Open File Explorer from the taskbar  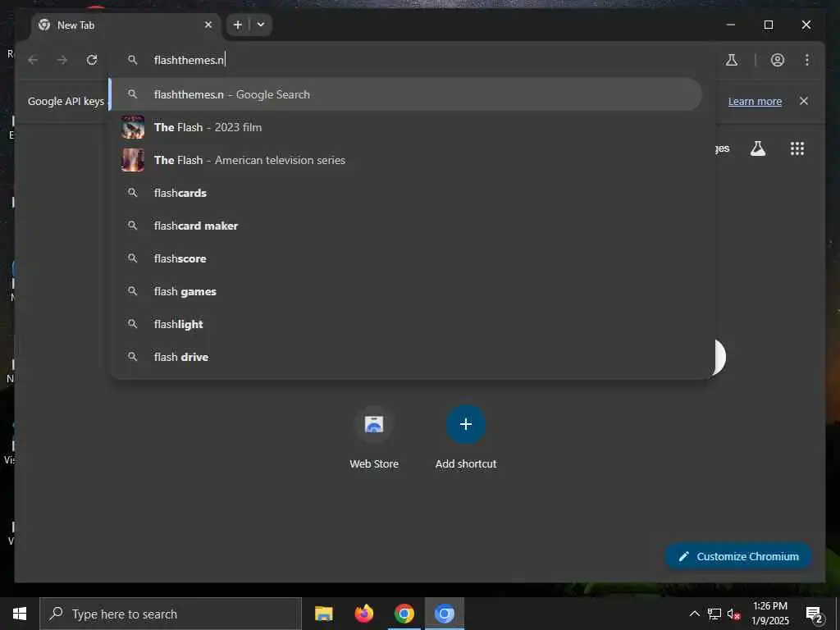click(323, 614)
